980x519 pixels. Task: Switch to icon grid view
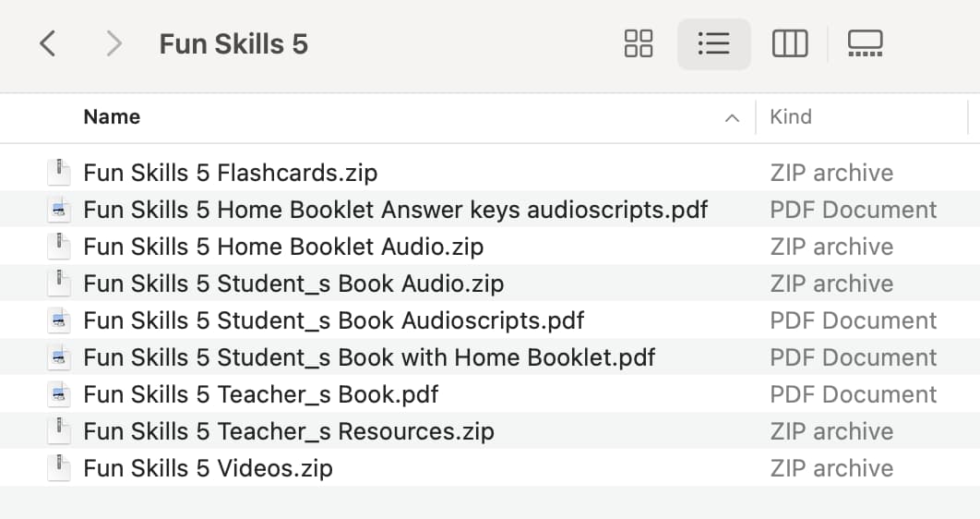[639, 43]
